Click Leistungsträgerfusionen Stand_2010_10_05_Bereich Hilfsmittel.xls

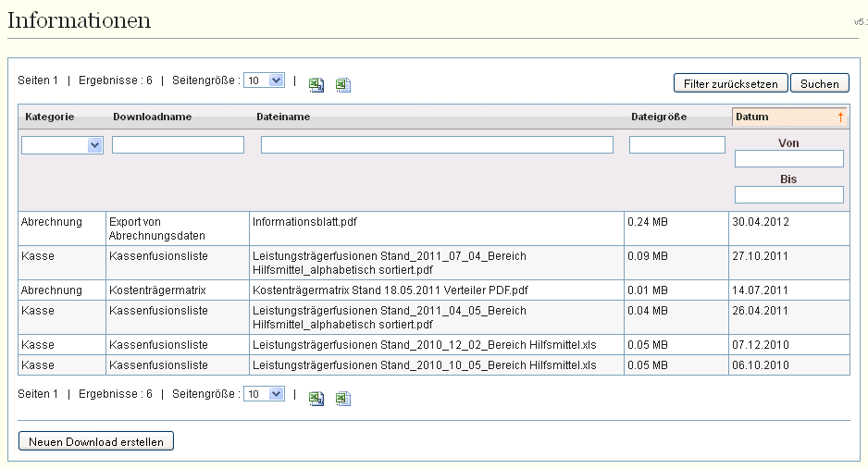(x=425, y=365)
